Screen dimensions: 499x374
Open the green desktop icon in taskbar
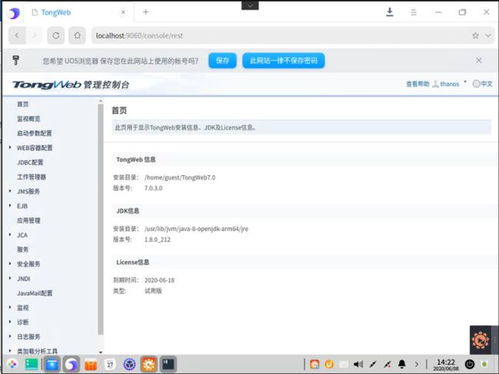coord(31,364)
